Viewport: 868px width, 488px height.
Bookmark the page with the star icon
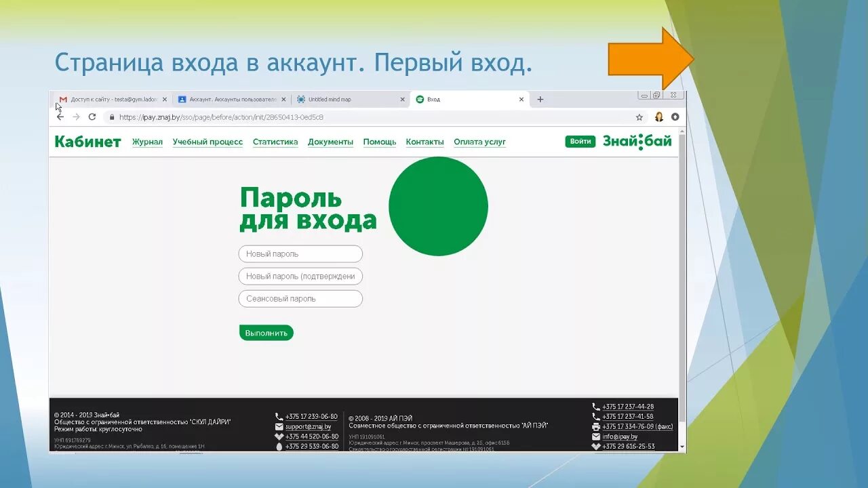point(639,117)
